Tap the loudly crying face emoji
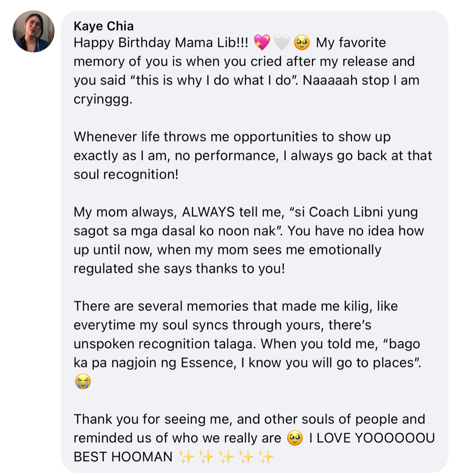 pos(83,381)
